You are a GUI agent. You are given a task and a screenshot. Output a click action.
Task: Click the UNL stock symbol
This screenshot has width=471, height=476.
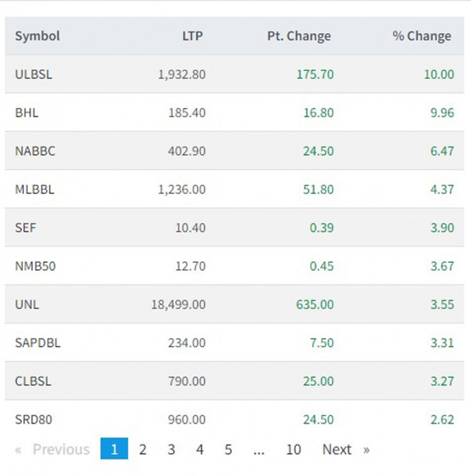26,304
